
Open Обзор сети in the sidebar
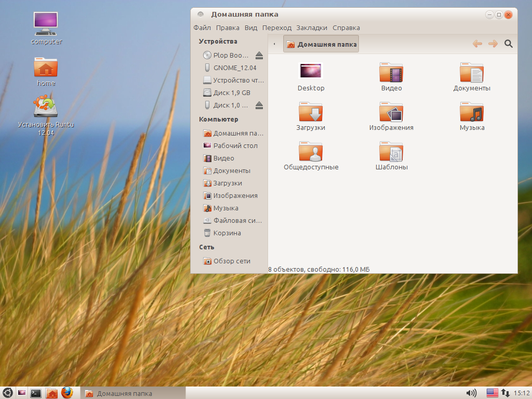[227, 261]
